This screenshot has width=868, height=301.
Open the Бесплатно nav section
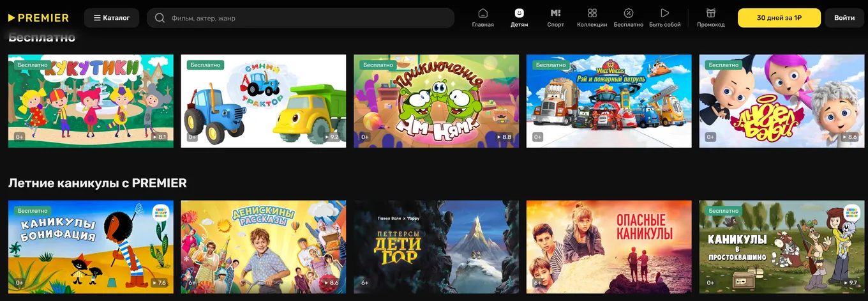click(629, 18)
